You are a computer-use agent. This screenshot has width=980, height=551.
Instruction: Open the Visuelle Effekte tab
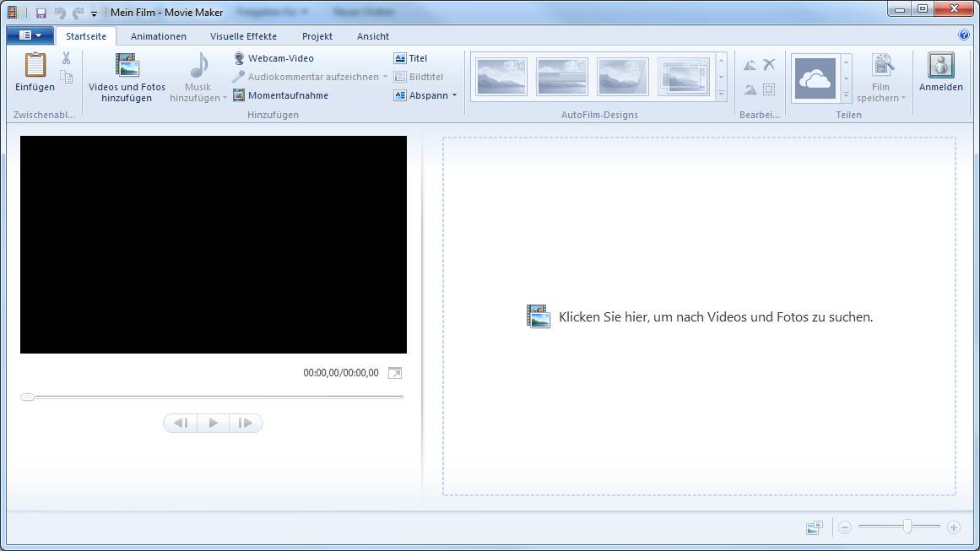pos(243,36)
